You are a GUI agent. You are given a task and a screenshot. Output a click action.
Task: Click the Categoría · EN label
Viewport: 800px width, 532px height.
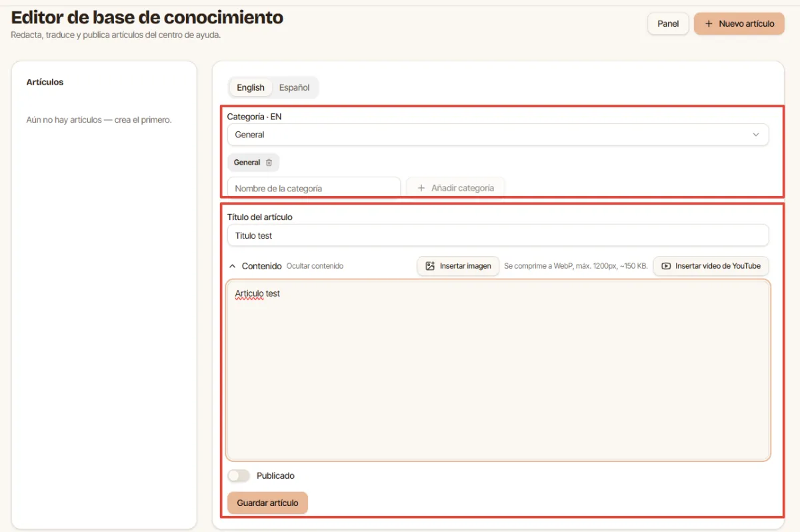254,117
